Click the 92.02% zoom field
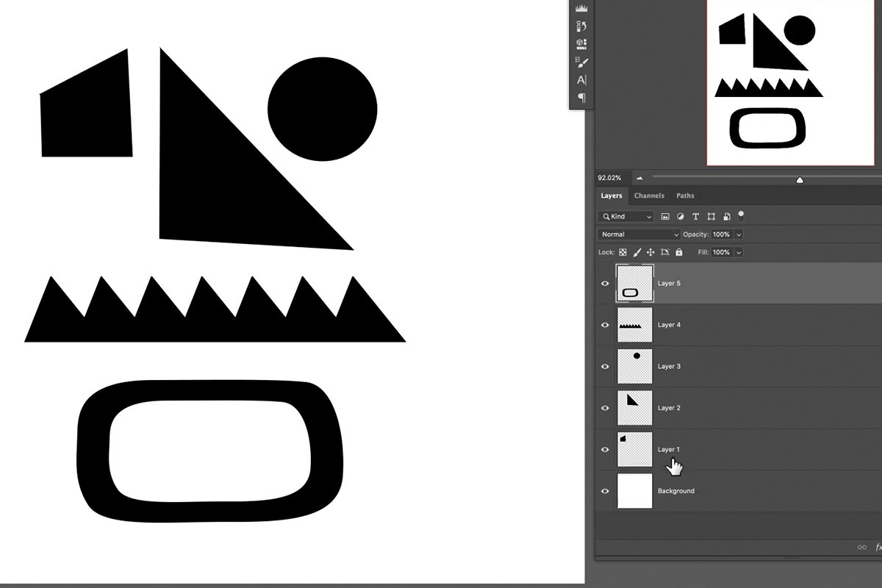The image size is (882, 588). [x=612, y=178]
